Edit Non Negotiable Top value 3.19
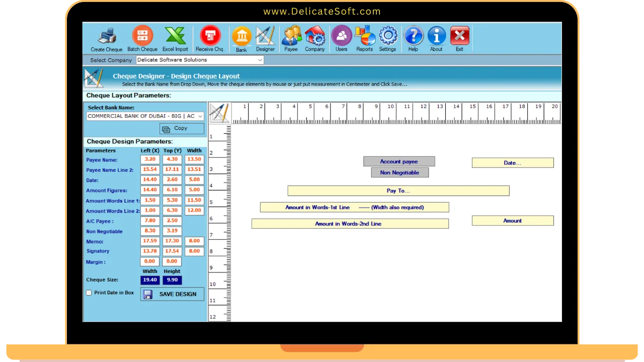This screenshot has height=362, width=644. pyautogui.click(x=172, y=231)
